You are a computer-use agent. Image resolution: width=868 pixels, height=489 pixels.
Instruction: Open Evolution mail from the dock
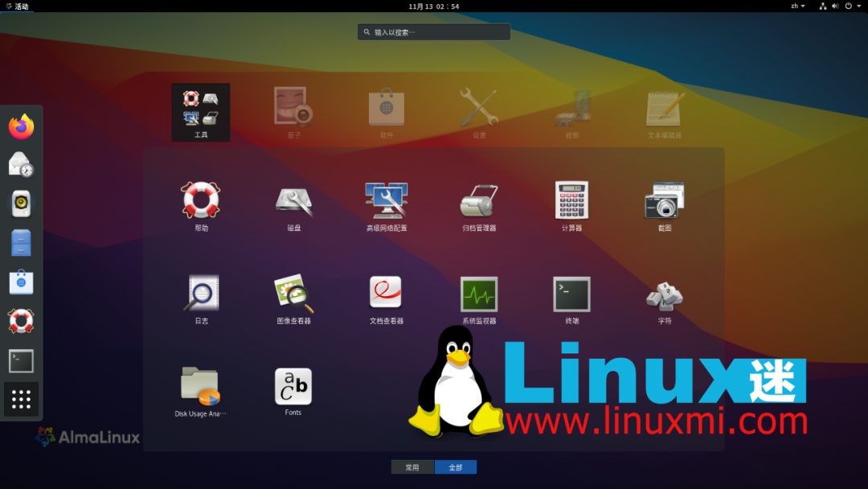coord(21,165)
